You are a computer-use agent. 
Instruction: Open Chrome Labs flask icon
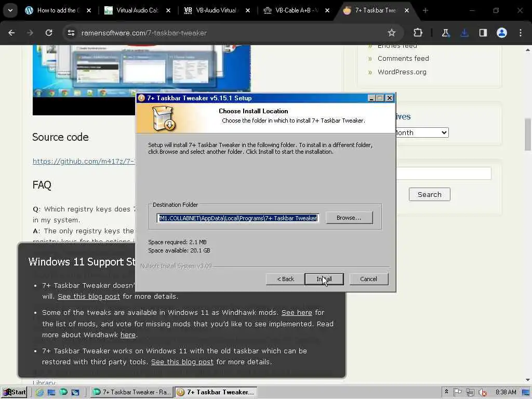(445, 33)
